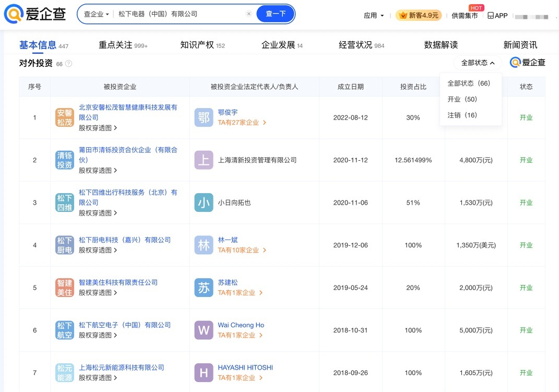Switch to the 数据解读 tab

point(441,45)
